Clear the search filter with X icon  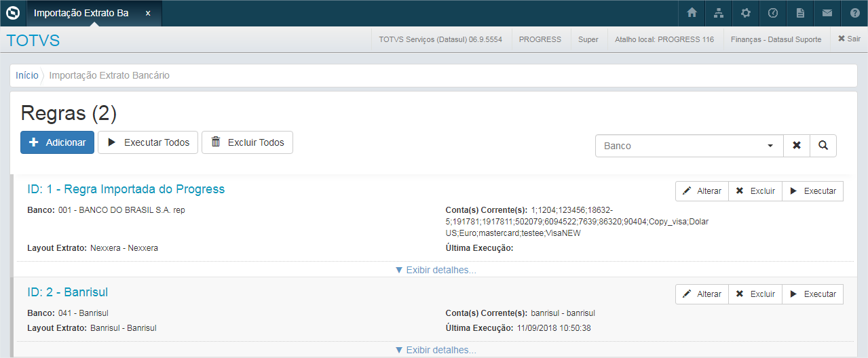coord(797,146)
